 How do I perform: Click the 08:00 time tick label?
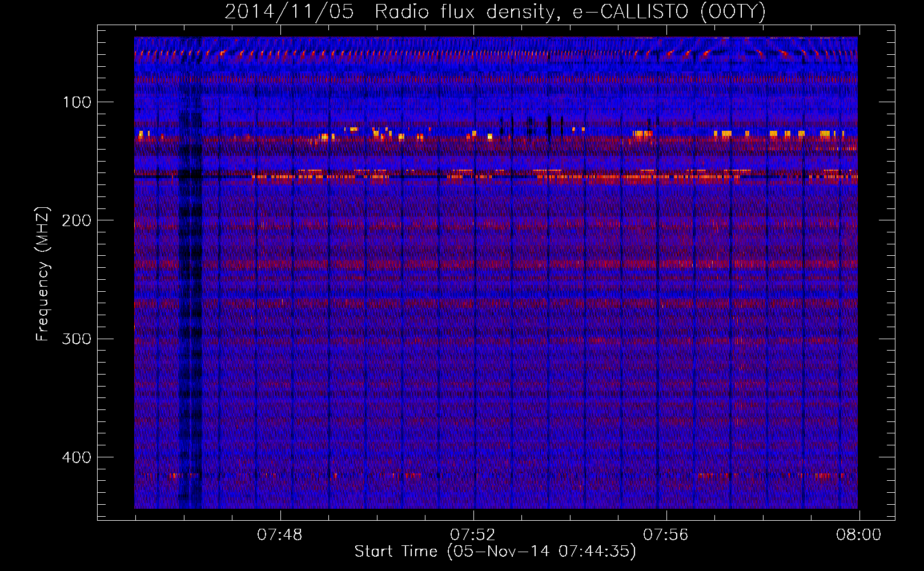tap(859, 535)
